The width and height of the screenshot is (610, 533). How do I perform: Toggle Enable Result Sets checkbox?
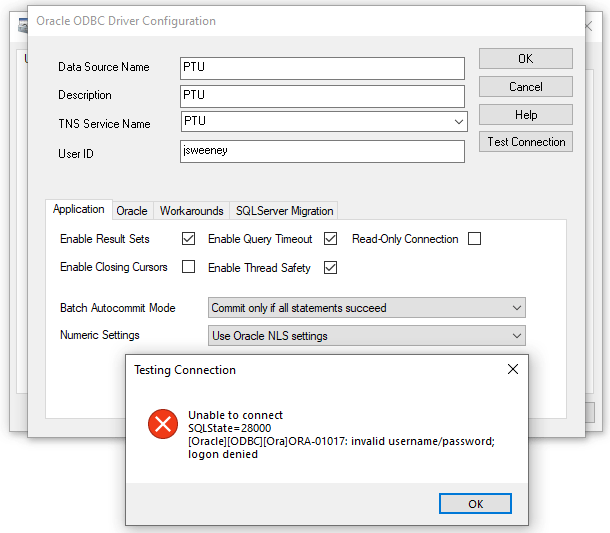click(188, 238)
